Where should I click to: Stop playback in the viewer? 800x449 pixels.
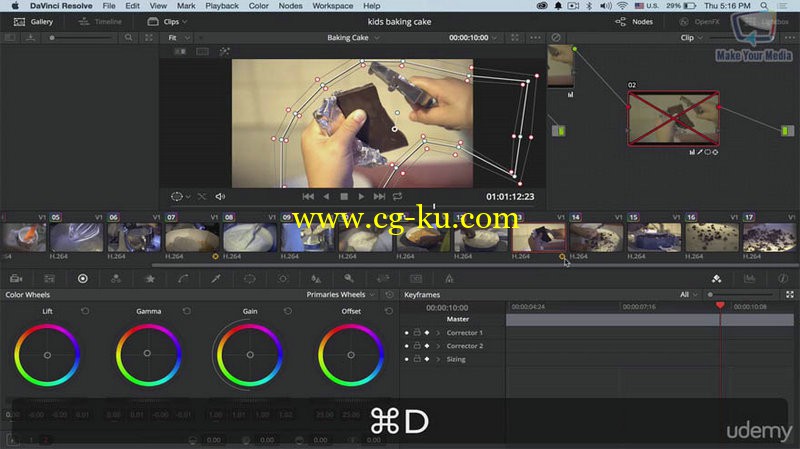344,196
